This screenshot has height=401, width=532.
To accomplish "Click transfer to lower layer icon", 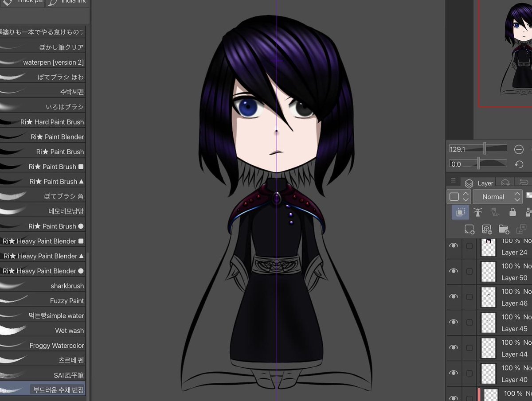I will coord(521,229).
